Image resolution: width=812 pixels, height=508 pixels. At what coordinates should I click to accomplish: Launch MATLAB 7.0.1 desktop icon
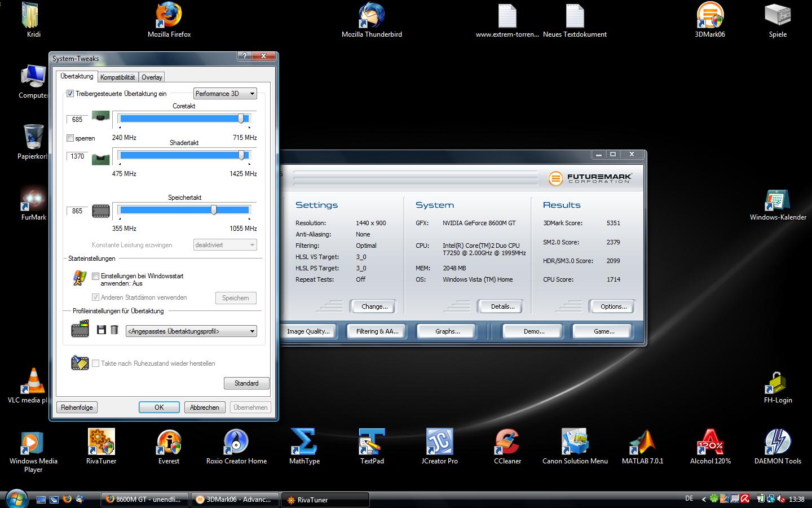(x=642, y=446)
